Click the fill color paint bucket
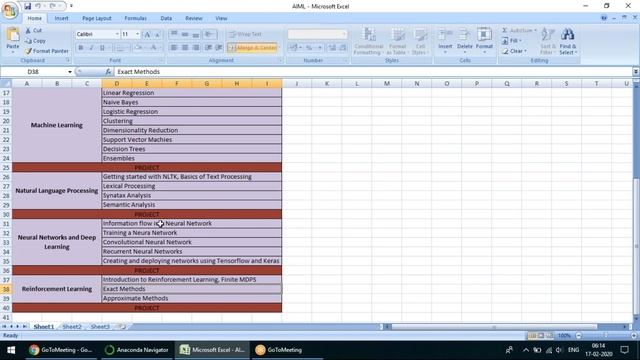640x360 pixels. pyautogui.click(x=139, y=48)
